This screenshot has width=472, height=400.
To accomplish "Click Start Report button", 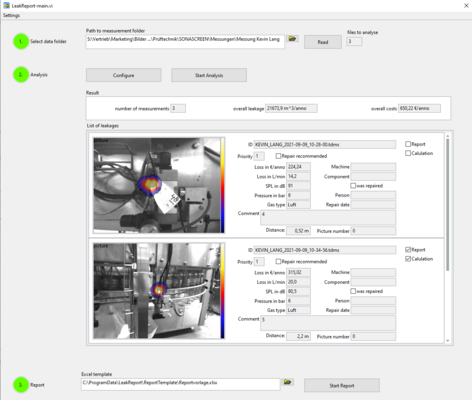I will [x=342, y=386].
